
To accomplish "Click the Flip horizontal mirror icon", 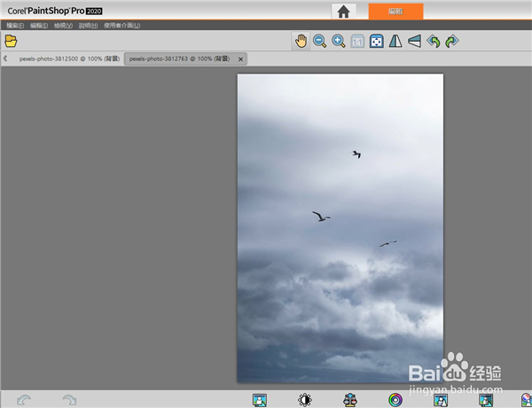I will tap(395, 41).
